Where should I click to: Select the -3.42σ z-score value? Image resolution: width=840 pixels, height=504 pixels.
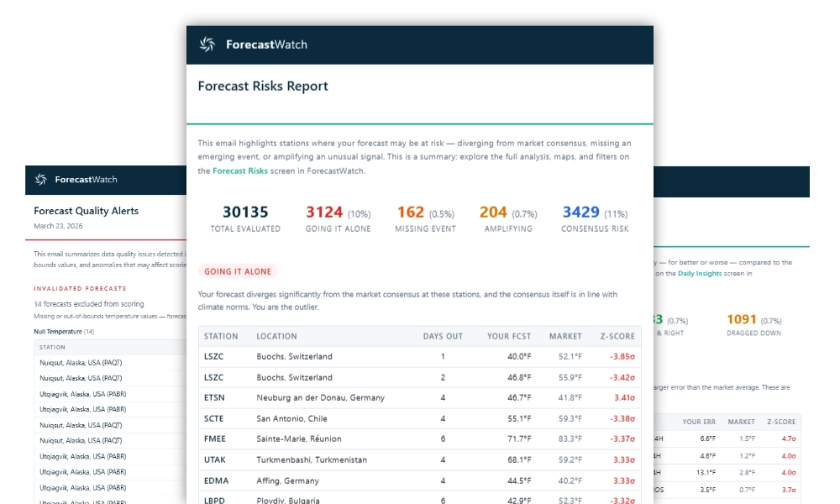pos(622,378)
